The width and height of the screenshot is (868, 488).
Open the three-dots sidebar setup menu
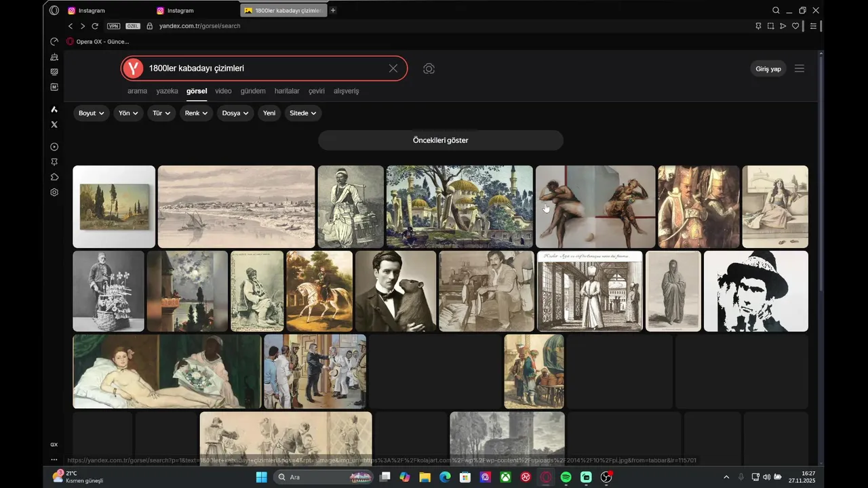pyautogui.click(x=54, y=460)
